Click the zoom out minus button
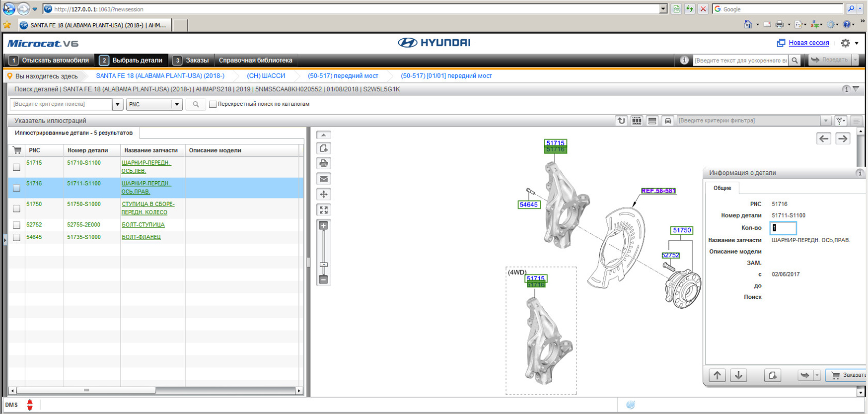This screenshot has height=414, width=868. click(324, 280)
